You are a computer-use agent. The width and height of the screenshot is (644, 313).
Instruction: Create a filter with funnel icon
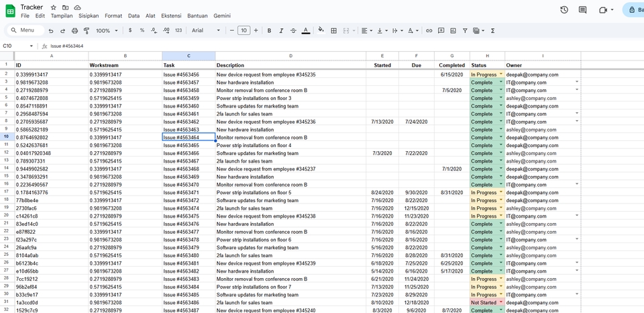pos(464,30)
